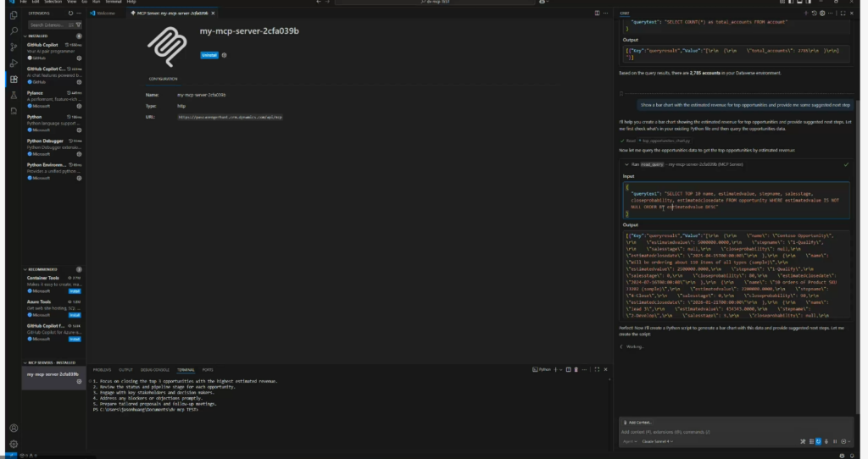Viewport: 868px width, 459px height.
Task: Open notifications bell in status bar
Action: (x=852, y=456)
